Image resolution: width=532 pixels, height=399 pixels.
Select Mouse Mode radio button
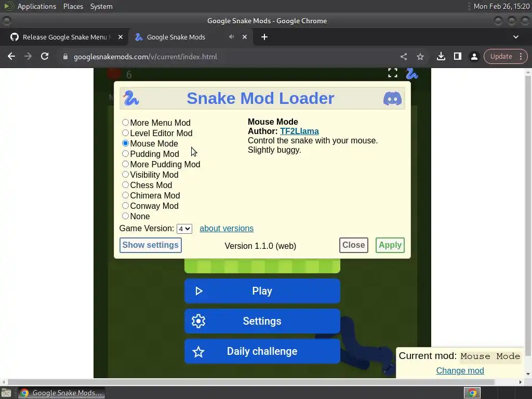pos(126,143)
